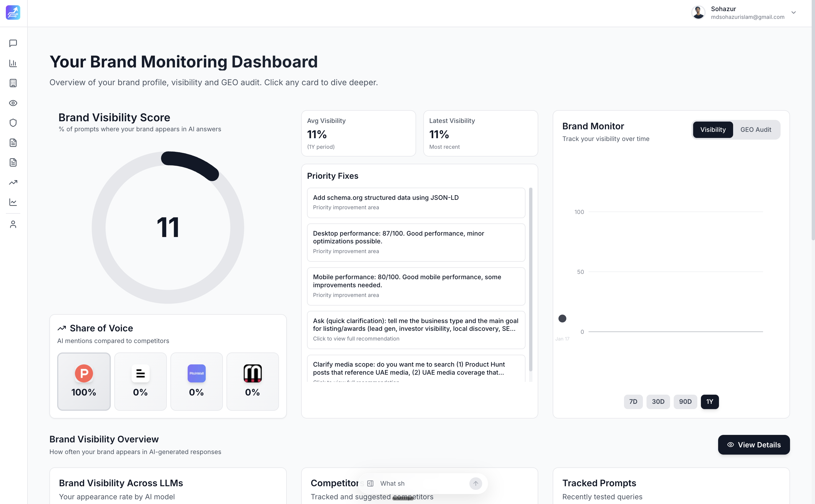815x504 pixels.
Task: Expand the Ask quick clarification recommendation
Action: [x=416, y=330]
